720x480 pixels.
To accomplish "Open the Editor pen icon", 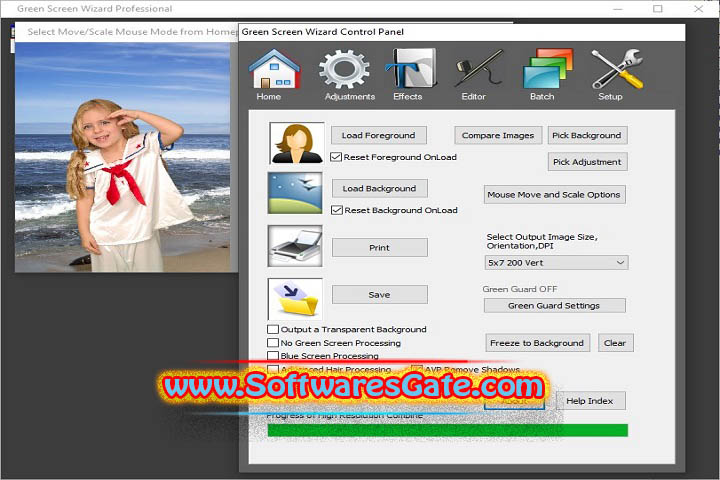I will [x=478, y=69].
